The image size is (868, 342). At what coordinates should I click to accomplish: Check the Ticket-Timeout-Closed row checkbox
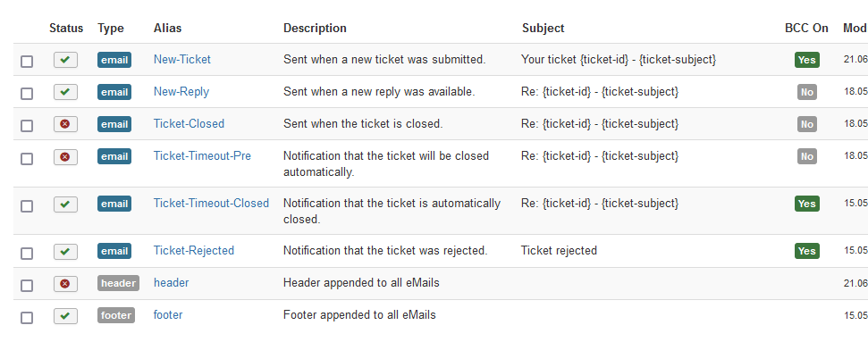27,206
